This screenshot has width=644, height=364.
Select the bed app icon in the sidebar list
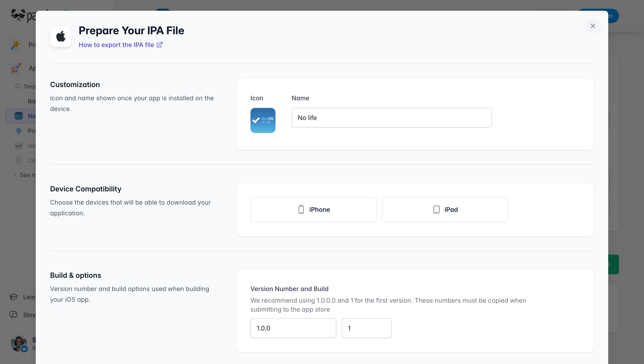[x=19, y=146]
